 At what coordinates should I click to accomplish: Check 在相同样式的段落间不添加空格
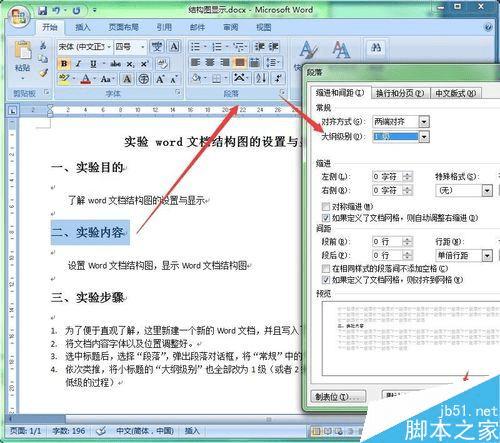point(326,268)
